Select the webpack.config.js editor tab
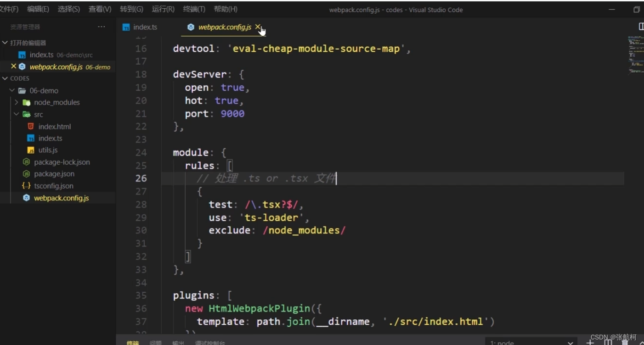Viewport: 644px width, 345px height. tap(224, 27)
